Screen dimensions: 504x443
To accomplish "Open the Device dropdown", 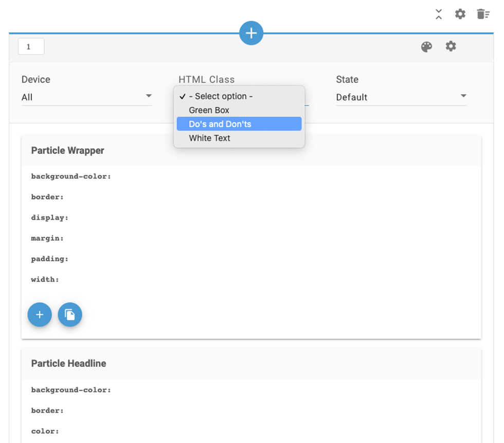I will (x=86, y=97).
